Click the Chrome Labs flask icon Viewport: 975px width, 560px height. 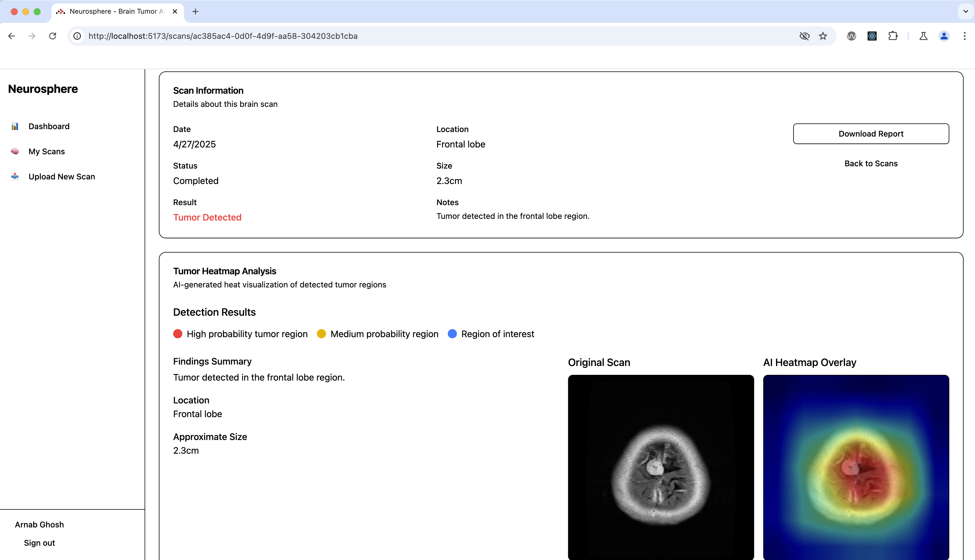tap(924, 36)
